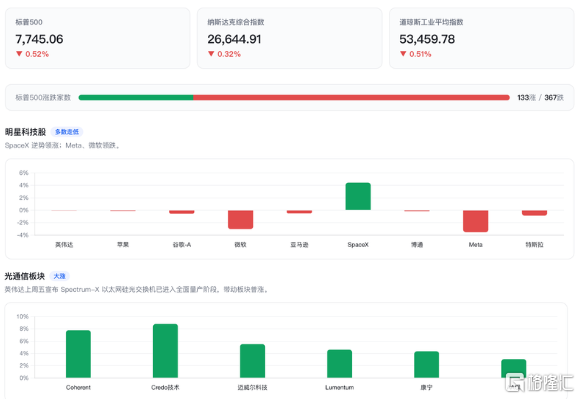This screenshot has width=580, height=399.
Task: Click the red down triangle beside 0.52%
Action: [19, 54]
